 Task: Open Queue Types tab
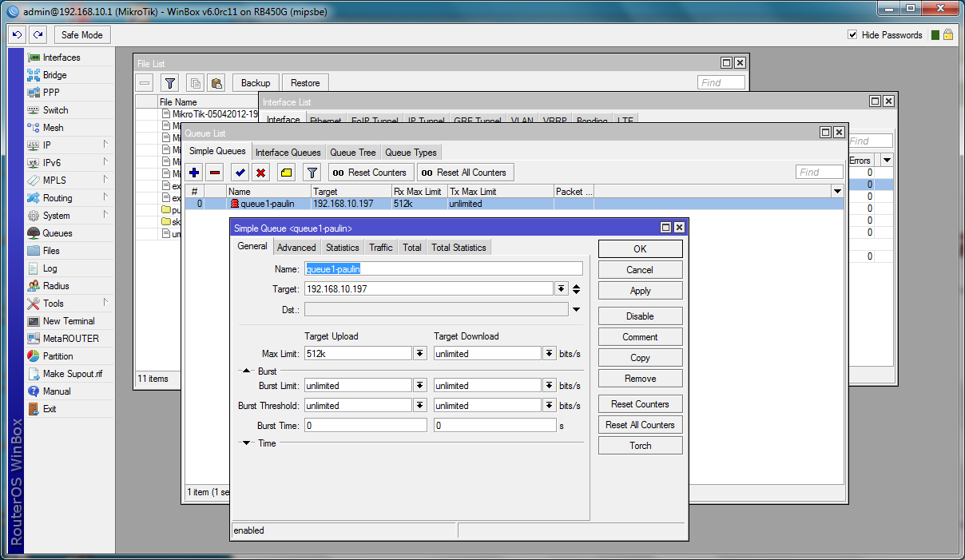tap(411, 153)
